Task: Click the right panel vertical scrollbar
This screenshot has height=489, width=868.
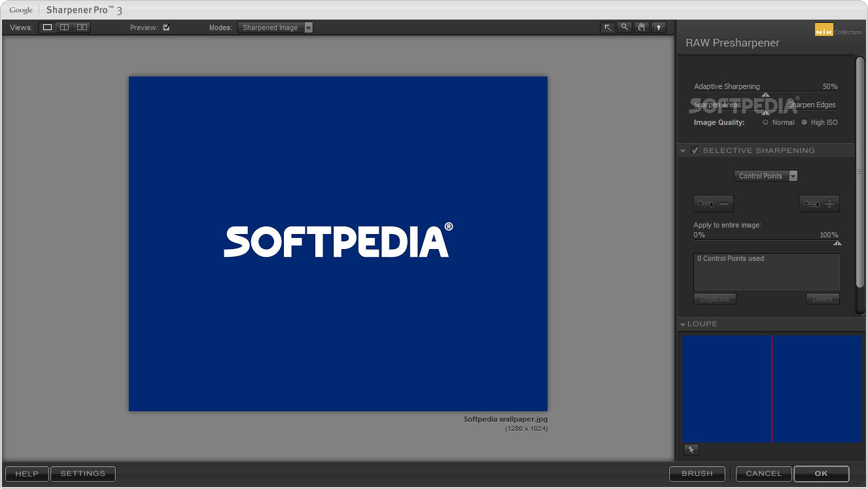Action: [860, 171]
